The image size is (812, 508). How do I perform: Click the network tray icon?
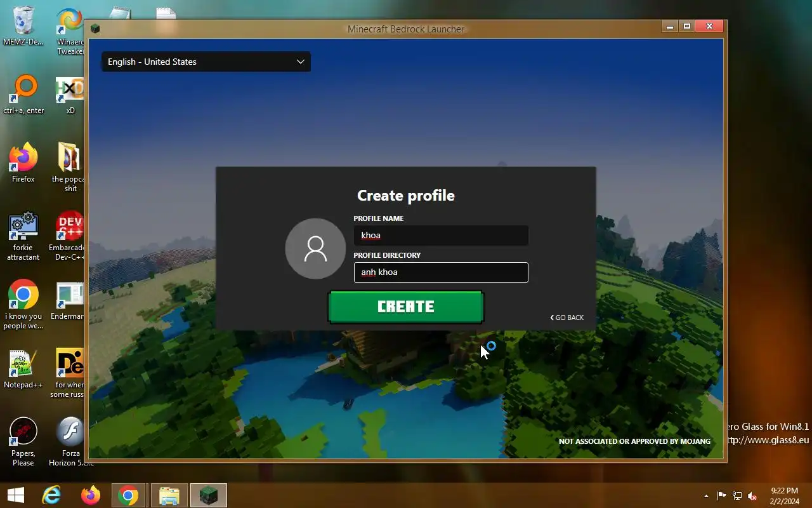pyautogui.click(x=737, y=496)
